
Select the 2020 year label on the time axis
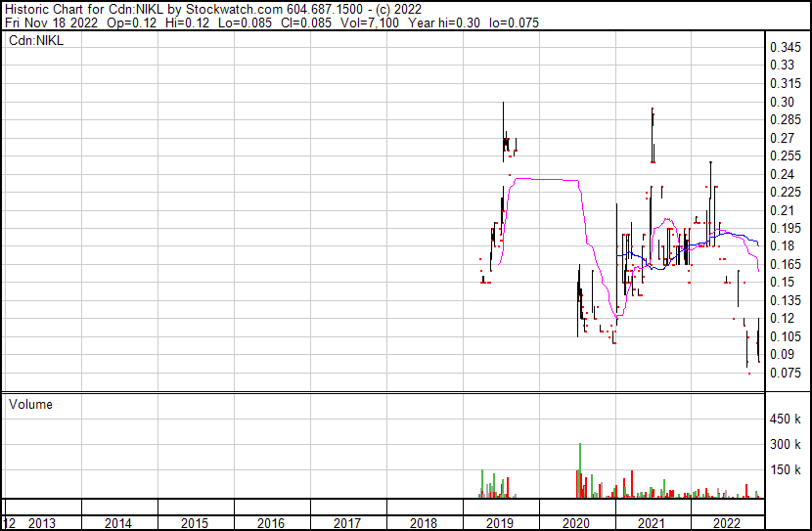tap(576, 523)
